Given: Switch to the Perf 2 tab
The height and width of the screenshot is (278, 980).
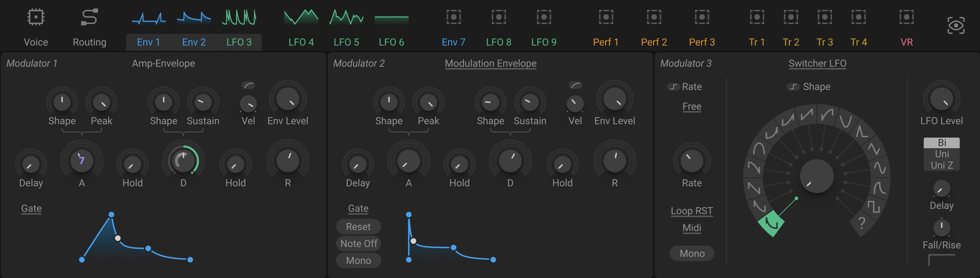Looking at the screenshot, I should [654, 42].
